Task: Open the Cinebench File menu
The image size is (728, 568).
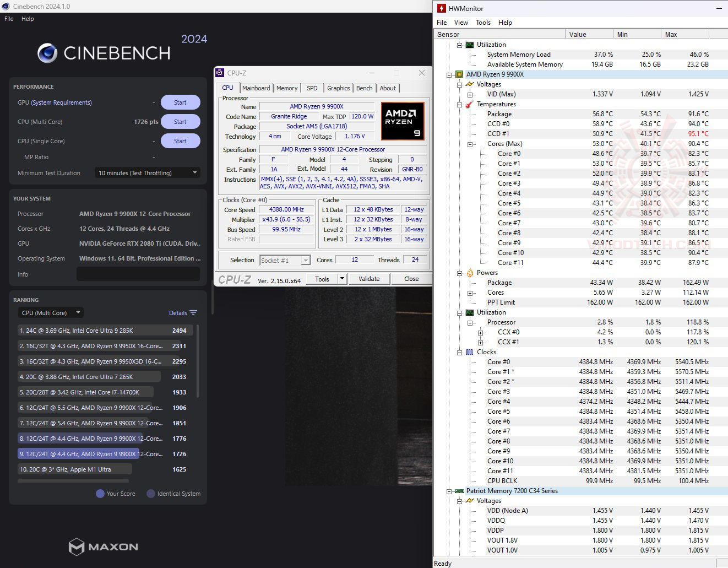Action: coord(9,19)
